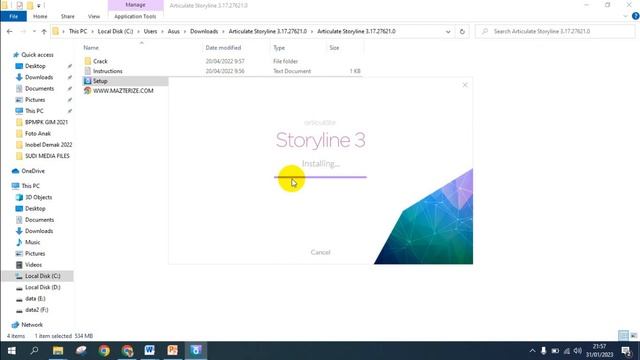Go back using the Back arrow
640x360 pixels.
9,31
